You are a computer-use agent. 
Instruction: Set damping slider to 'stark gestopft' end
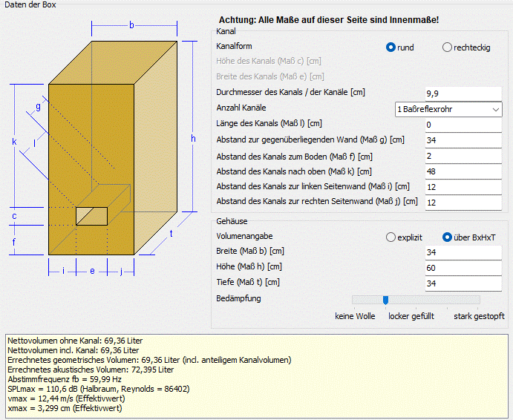[477, 300]
